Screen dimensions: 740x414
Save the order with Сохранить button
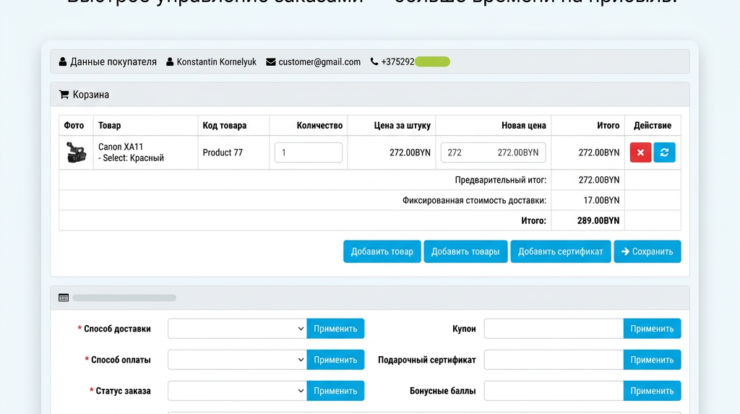click(x=647, y=252)
